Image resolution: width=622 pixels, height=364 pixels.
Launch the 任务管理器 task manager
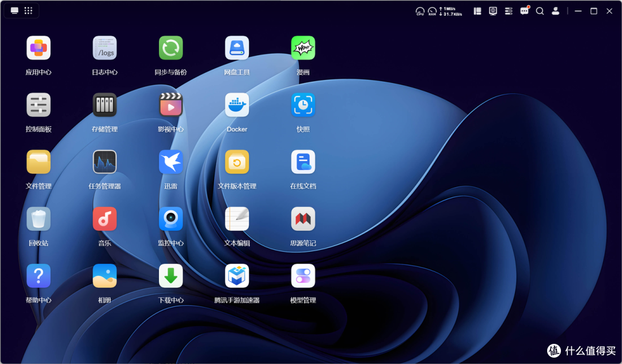[105, 162]
